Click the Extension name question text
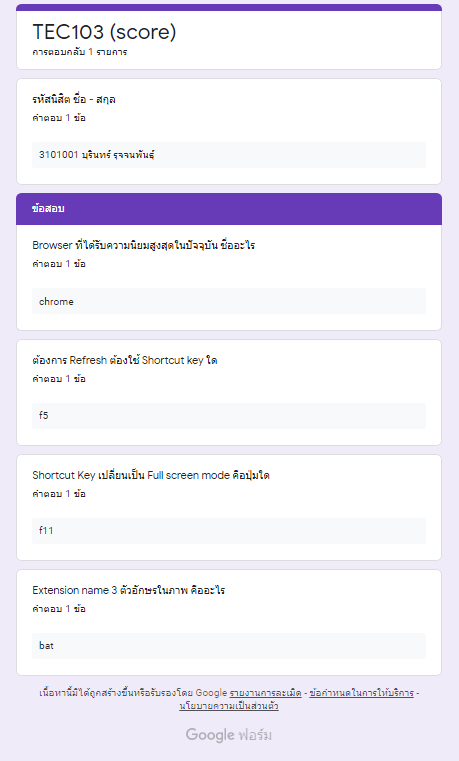 [129, 590]
